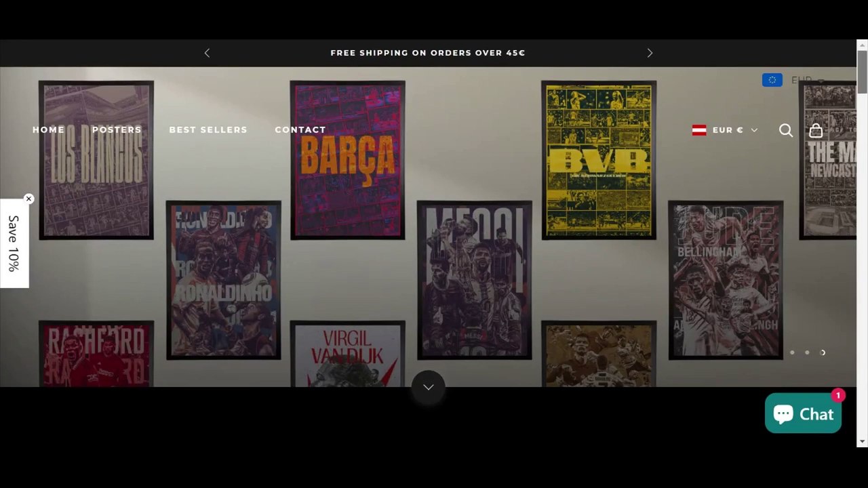
Task: Click the Newcastle poster on the right edge
Action: point(828,160)
